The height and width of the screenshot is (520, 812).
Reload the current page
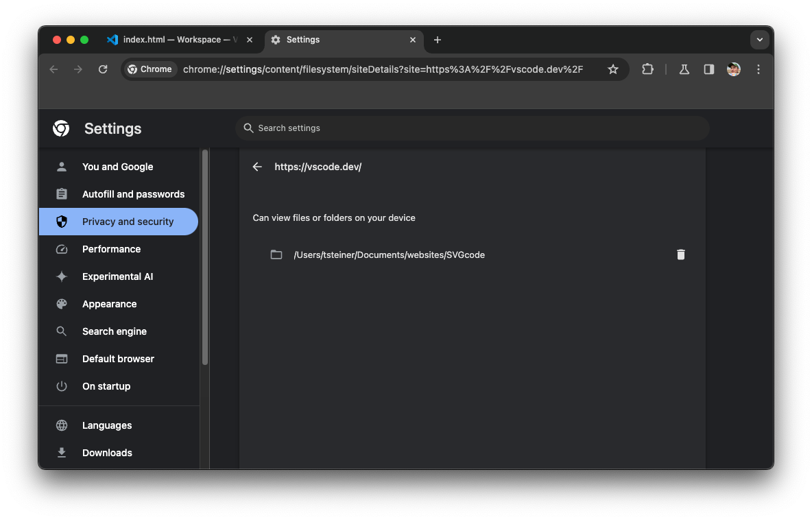[x=103, y=69]
